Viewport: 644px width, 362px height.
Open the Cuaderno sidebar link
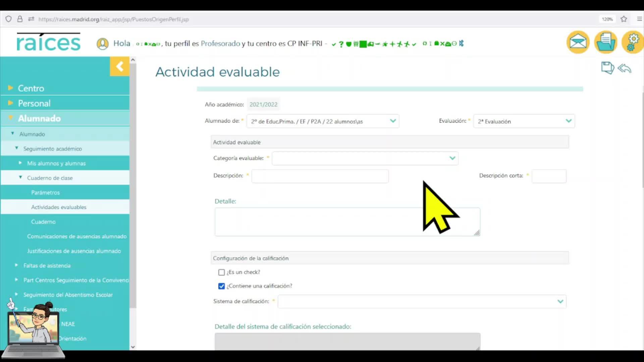(x=43, y=222)
